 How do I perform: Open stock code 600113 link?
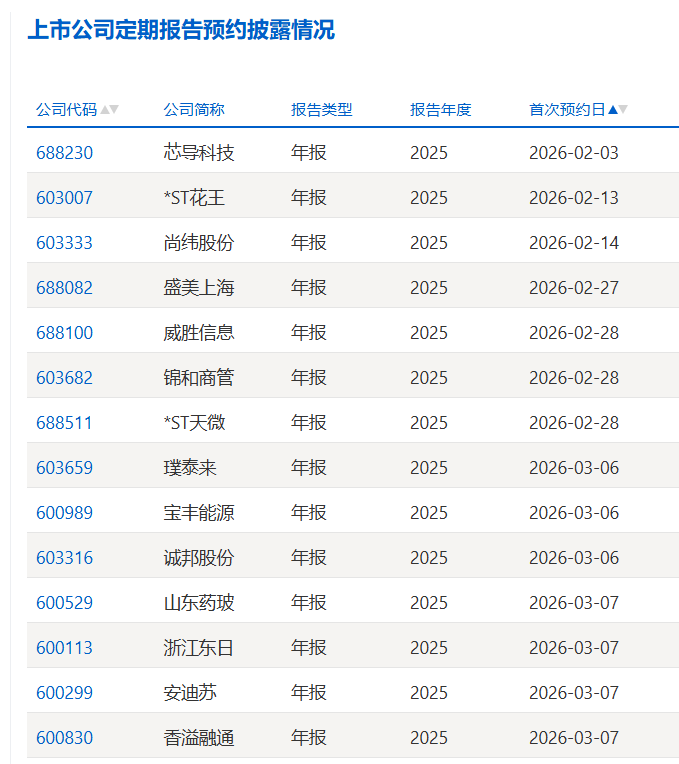pyautogui.click(x=64, y=648)
